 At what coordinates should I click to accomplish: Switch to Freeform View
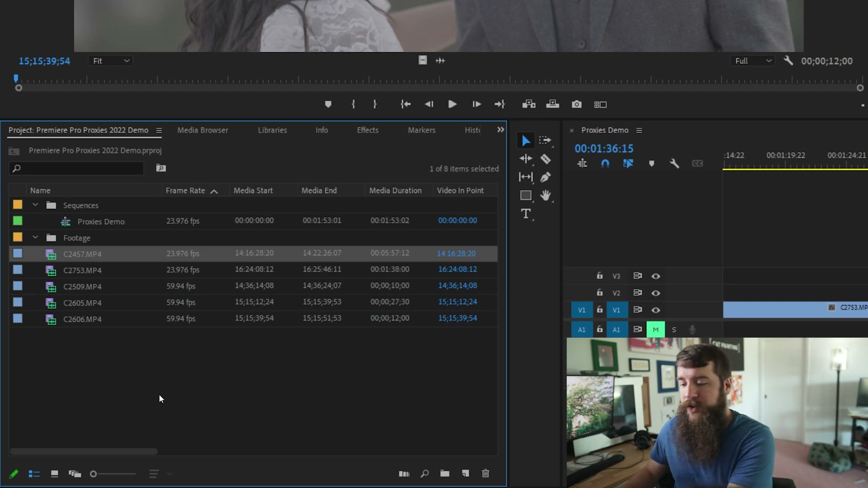tap(75, 474)
